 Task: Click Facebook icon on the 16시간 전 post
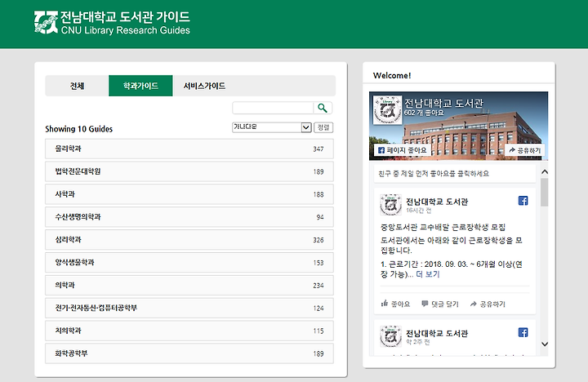click(523, 201)
